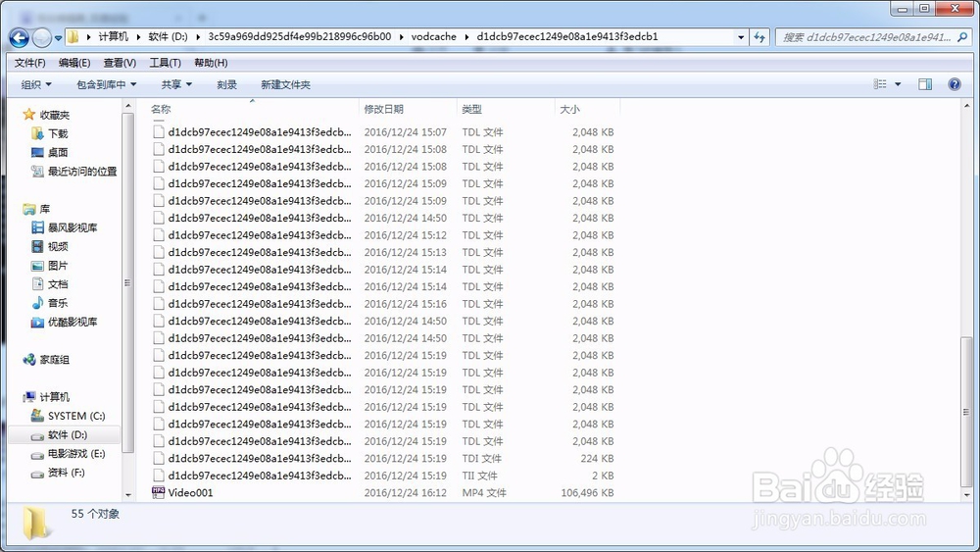Click the 刻录 toolbar button
Viewport: 980px width, 552px height.
click(227, 84)
